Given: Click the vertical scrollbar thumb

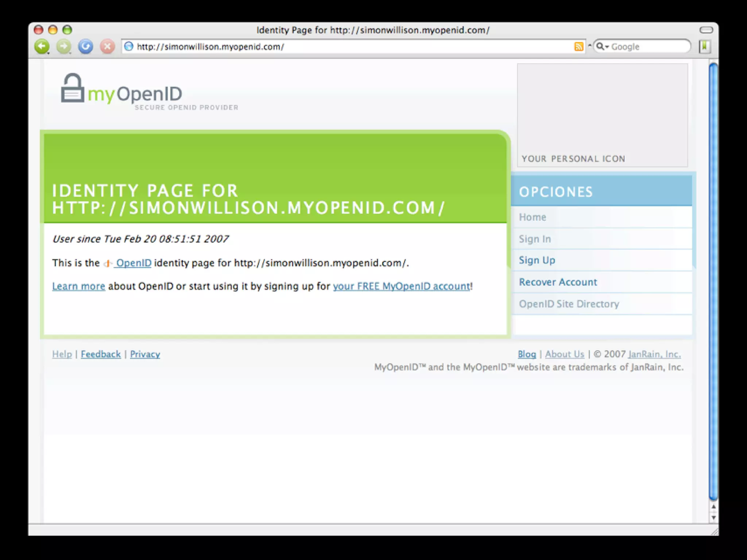Looking at the screenshot, I should pos(713,281).
